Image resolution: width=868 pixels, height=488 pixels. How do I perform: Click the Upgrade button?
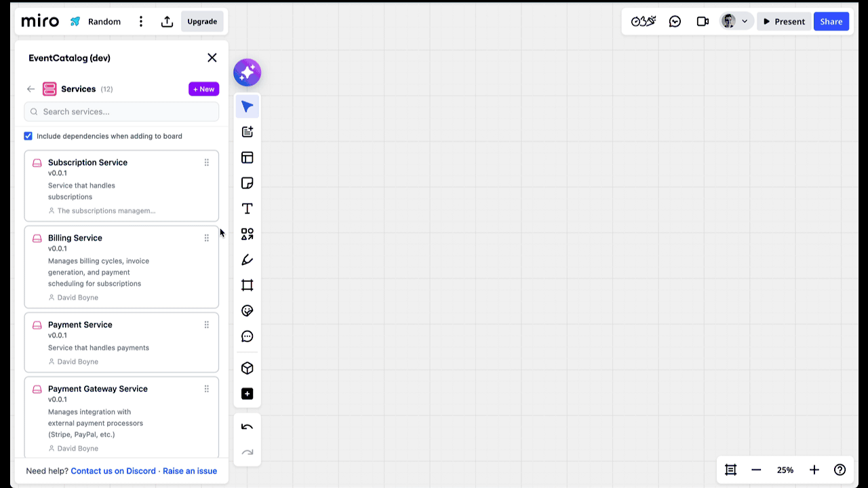point(201,21)
